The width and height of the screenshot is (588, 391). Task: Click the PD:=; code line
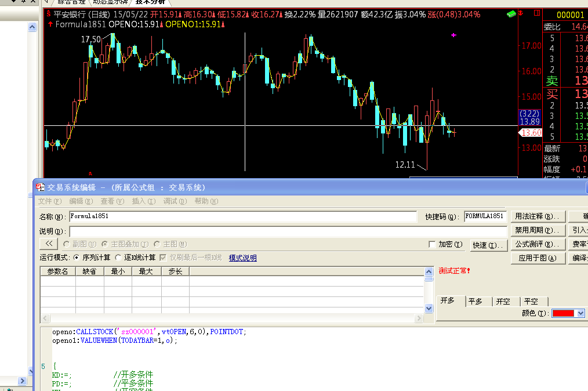(x=61, y=383)
